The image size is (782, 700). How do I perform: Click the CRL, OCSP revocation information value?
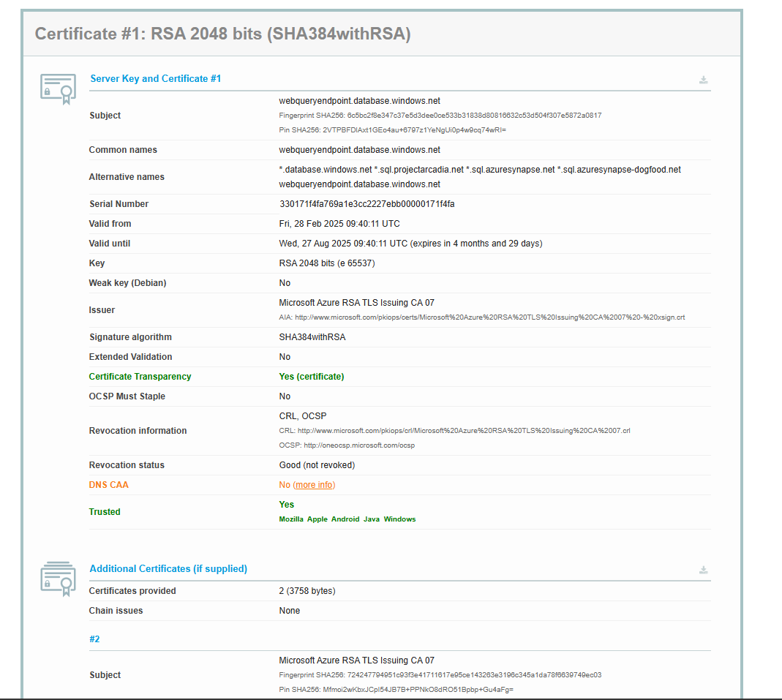(x=303, y=415)
